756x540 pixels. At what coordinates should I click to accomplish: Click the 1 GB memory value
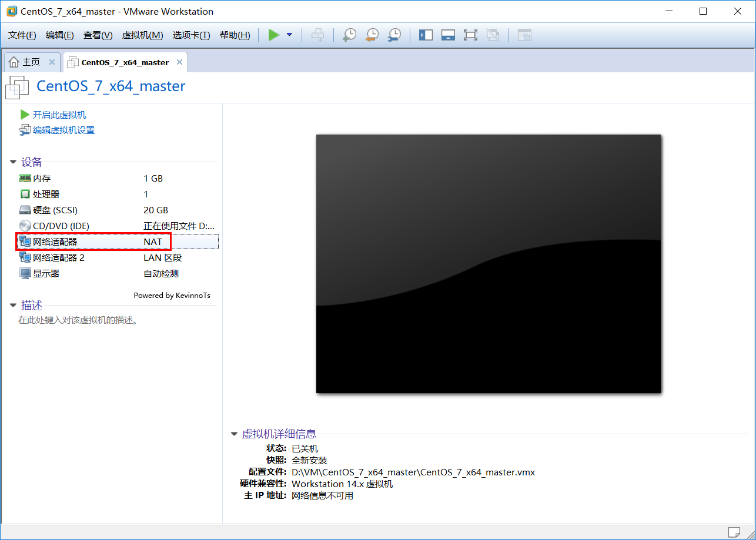click(x=153, y=178)
